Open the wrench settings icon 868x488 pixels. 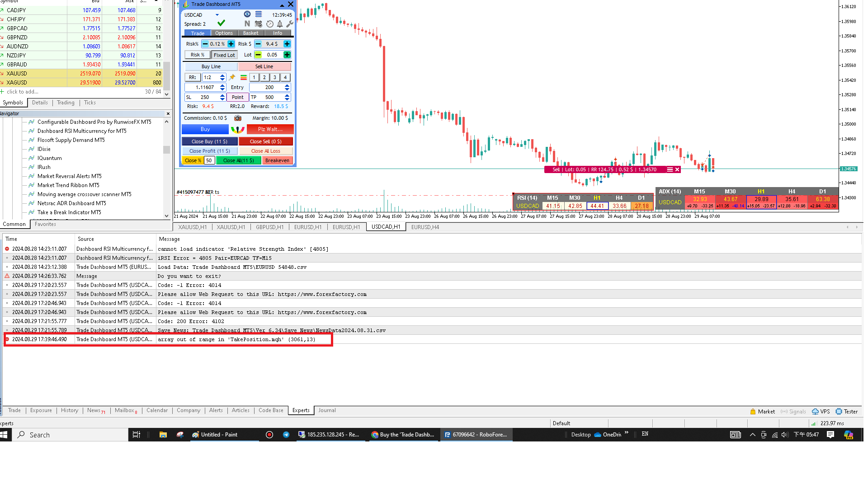click(x=290, y=24)
